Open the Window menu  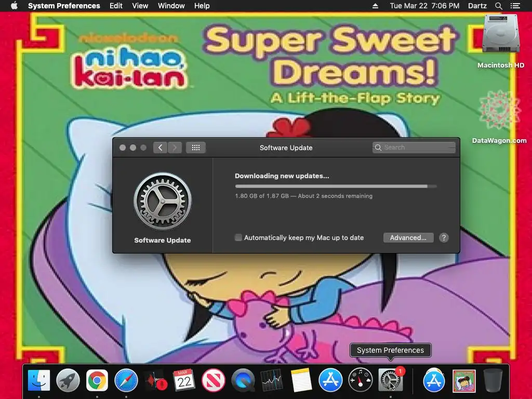171,6
